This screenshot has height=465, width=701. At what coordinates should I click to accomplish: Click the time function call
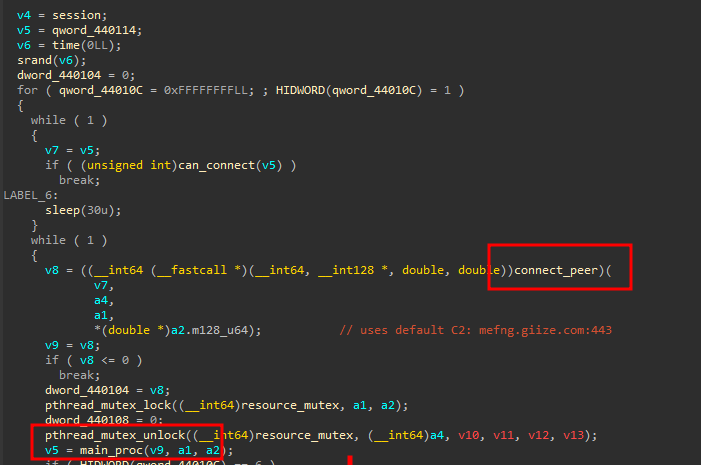[54, 45]
